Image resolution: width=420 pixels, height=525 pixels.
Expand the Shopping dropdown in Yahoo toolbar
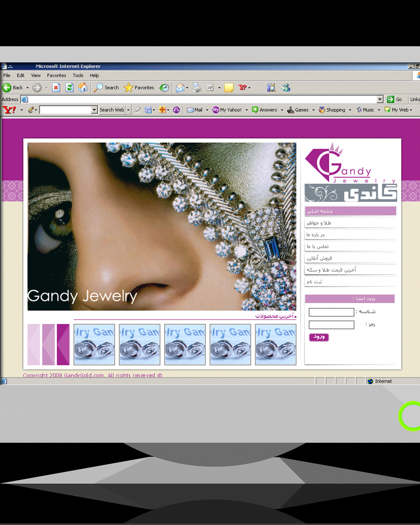pos(350,110)
